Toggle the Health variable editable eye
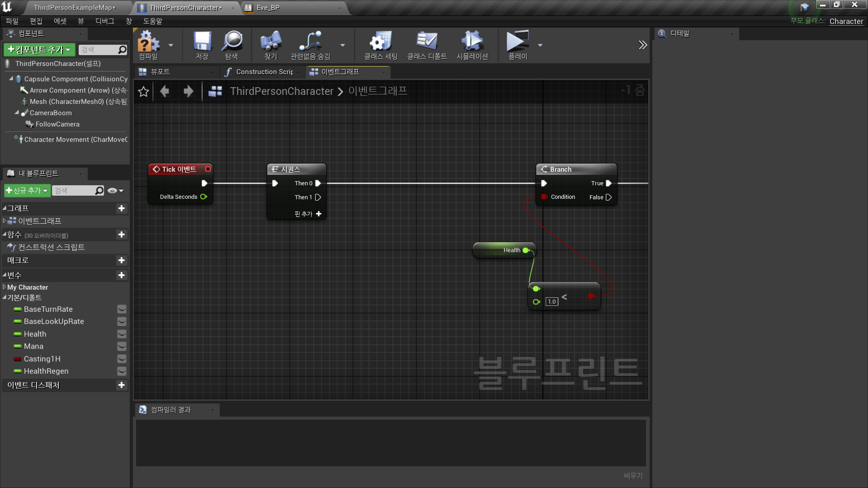Image resolution: width=868 pixels, height=488 pixels. click(122, 334)
